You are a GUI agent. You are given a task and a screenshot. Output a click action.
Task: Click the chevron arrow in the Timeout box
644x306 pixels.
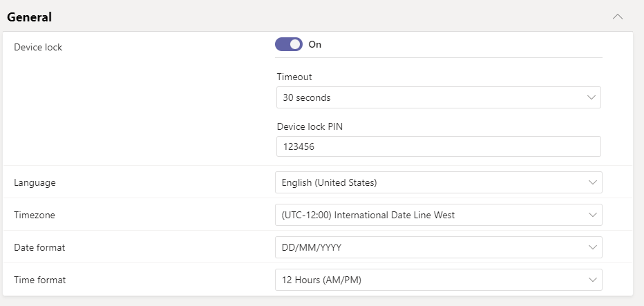tap(591, 97)
